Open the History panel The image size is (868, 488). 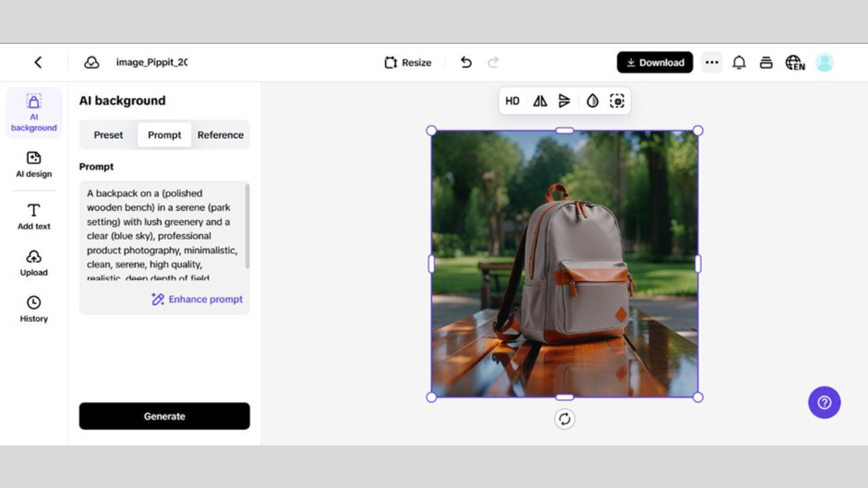(34, 309)
